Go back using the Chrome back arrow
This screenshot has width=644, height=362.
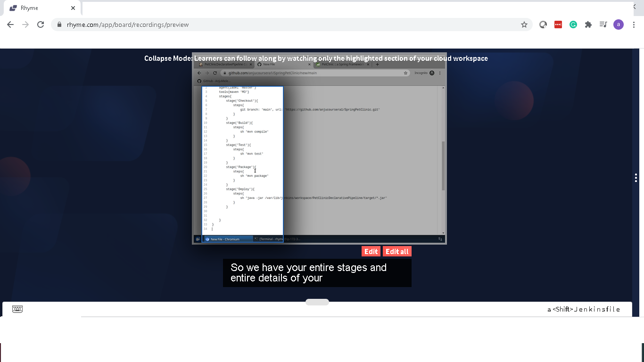pyautogui.click(x=10, y=25)
